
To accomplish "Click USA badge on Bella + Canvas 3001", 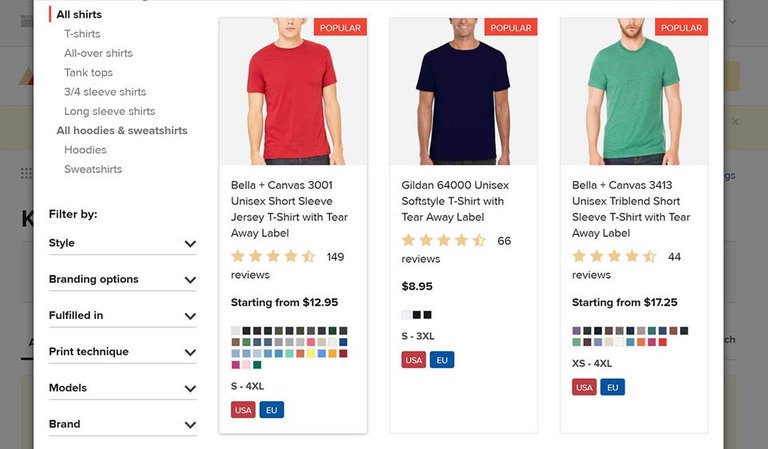I will tap(243, 410).
